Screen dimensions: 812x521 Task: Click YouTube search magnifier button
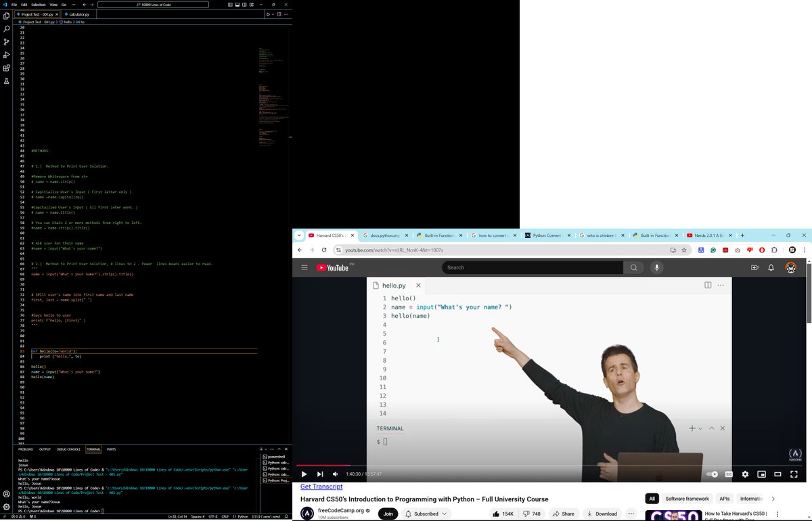(x=633, y=268)
